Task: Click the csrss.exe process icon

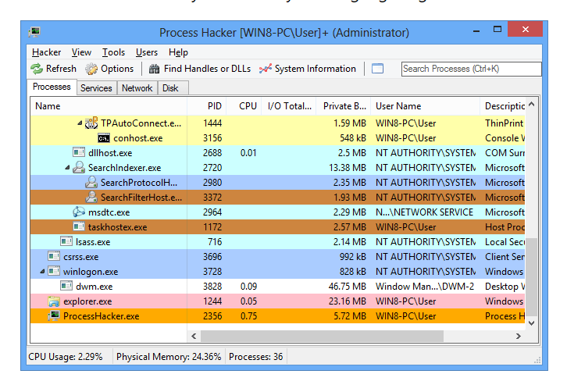Action: pos(54,256)
